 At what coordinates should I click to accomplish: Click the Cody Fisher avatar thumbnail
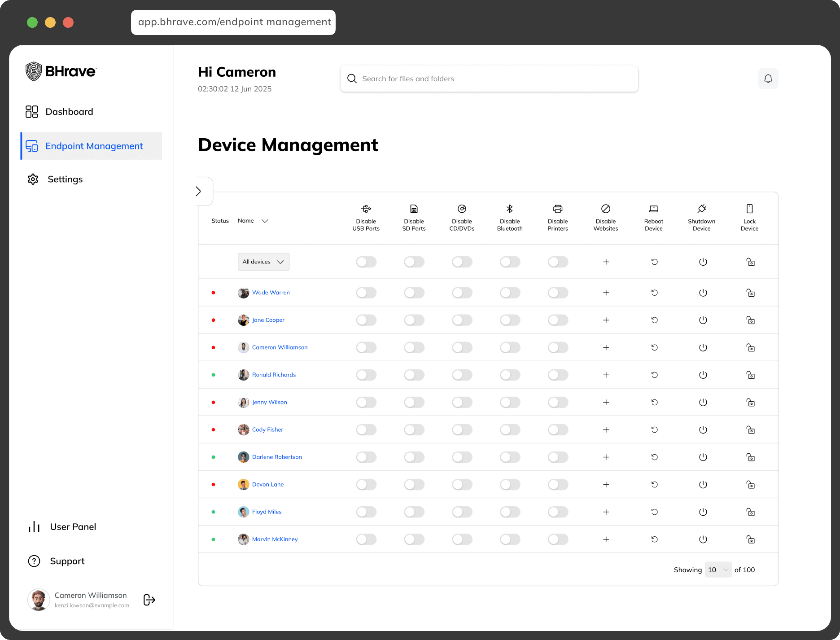pos(244,430)
